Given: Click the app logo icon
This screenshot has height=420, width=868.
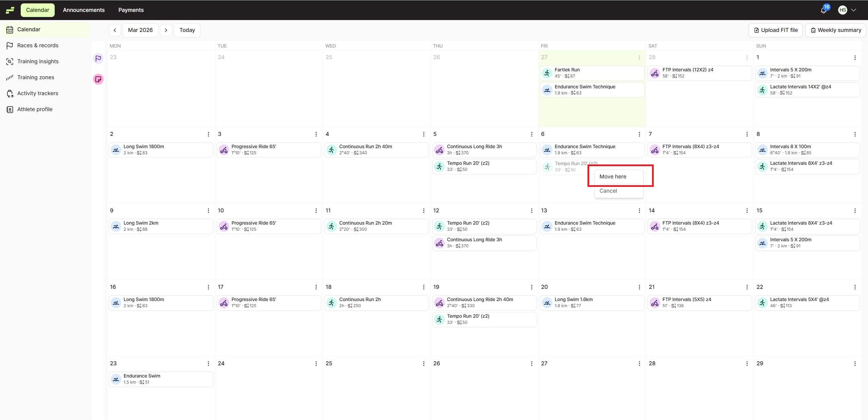Looking at the screenshot, I should 10,10.
